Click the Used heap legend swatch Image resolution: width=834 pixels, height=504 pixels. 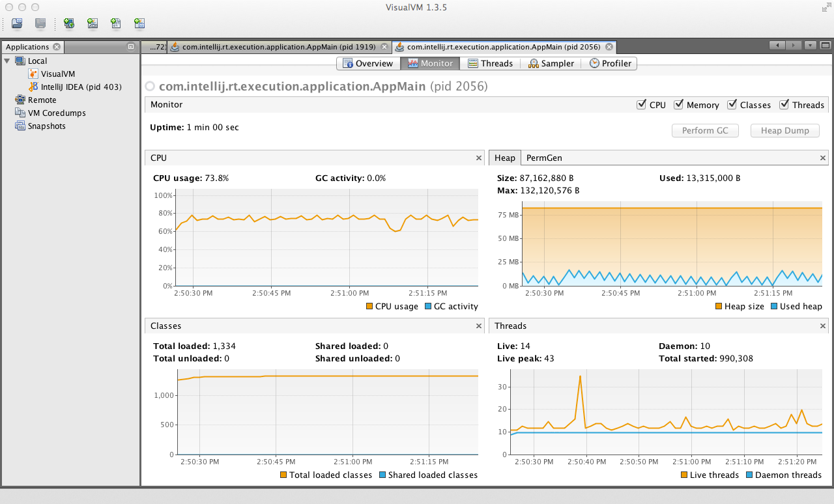pyautogui.click(x=774, y=306)
